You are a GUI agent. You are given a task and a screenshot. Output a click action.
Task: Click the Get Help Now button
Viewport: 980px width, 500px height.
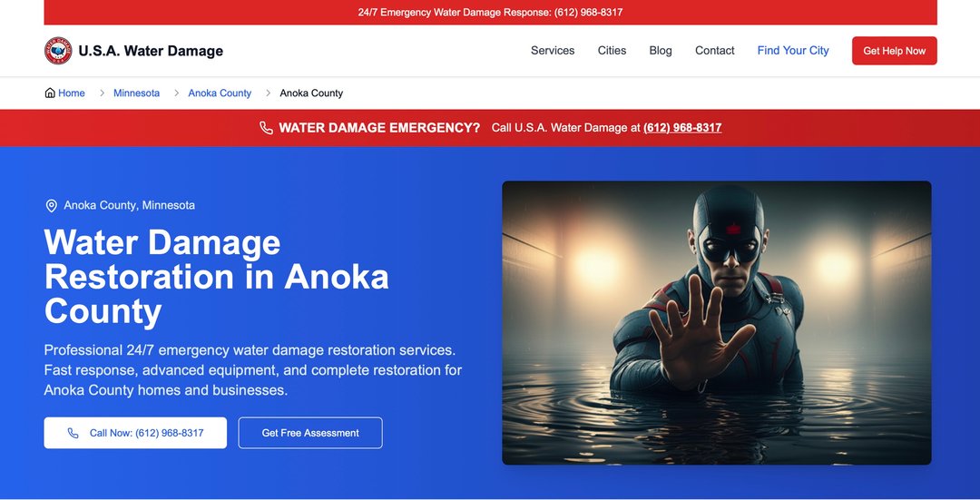coord(895,51)
